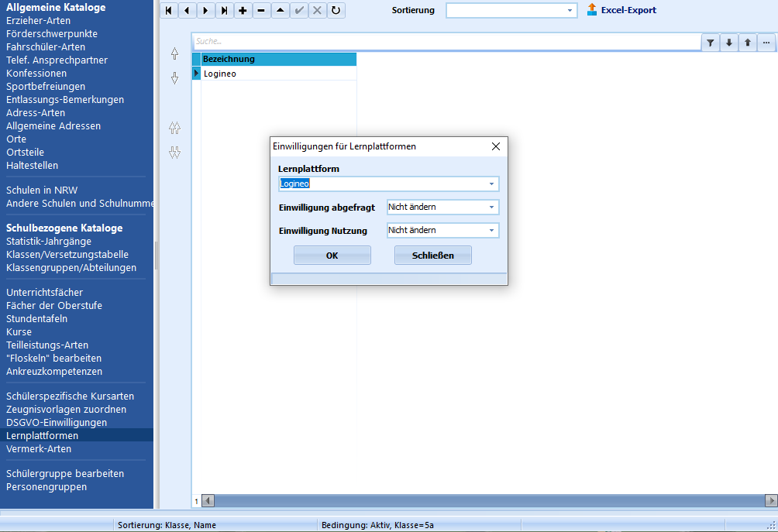778x532 pixels.
Task: Open Fächer der Oberstufe
Action: (54, 305)
